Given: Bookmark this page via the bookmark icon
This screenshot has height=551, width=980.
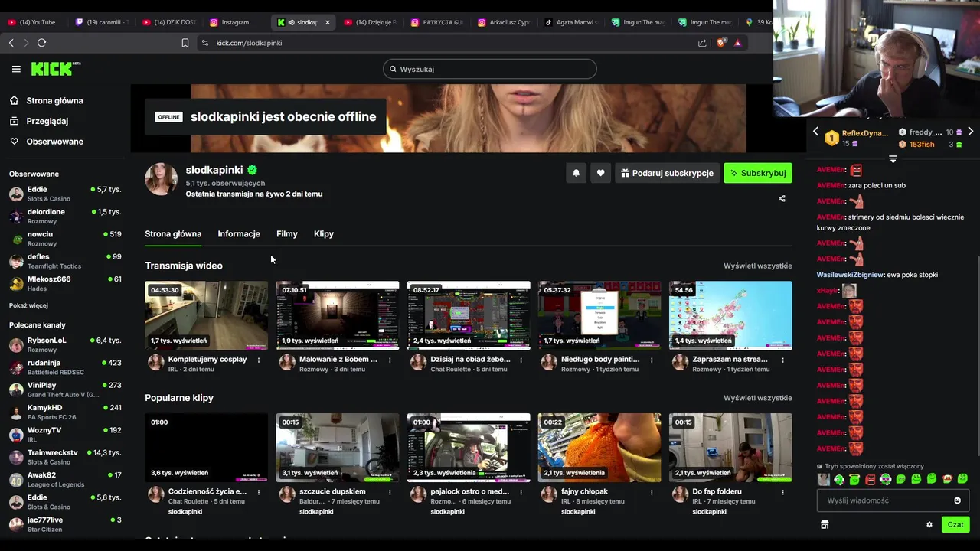Looking at the screenshot, I should pos(185,43).
